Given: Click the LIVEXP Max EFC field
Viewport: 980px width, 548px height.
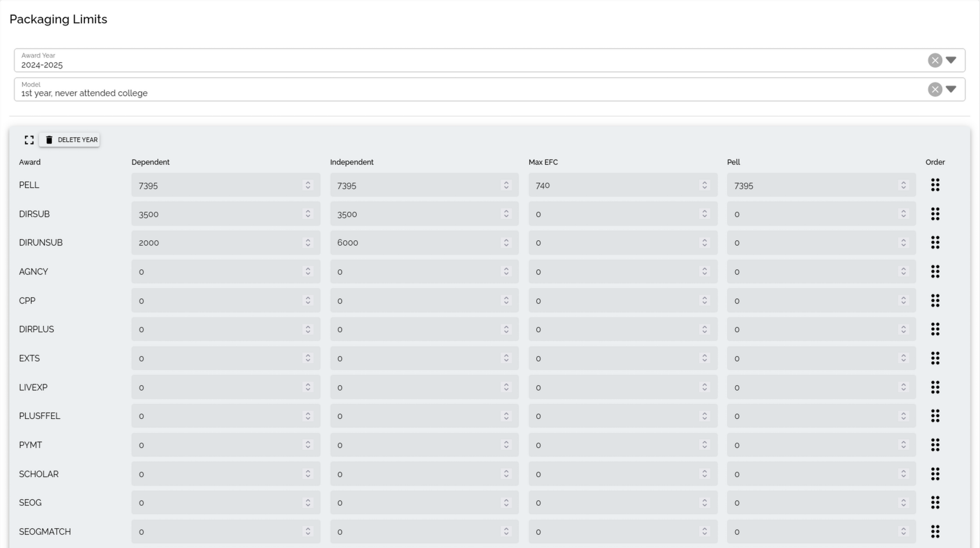Looking at the screenshot, I should point(614,387).
